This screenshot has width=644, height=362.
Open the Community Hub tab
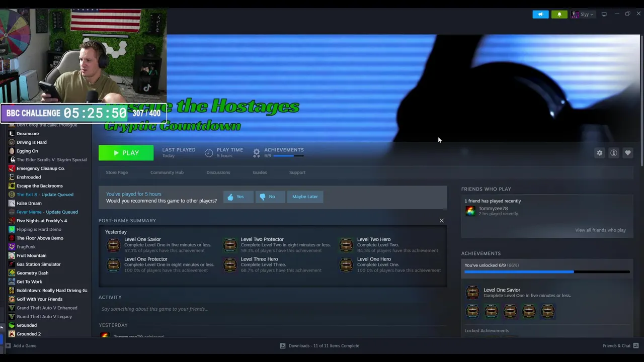point(167,172)
